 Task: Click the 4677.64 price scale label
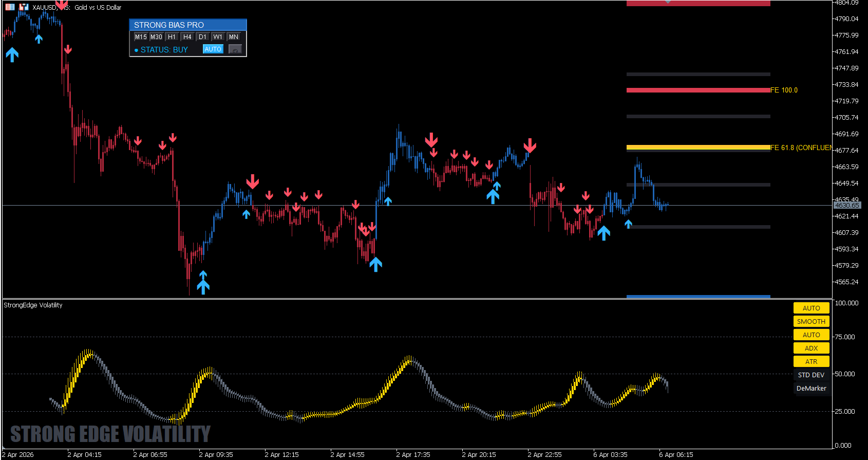[x=847, y=150]
